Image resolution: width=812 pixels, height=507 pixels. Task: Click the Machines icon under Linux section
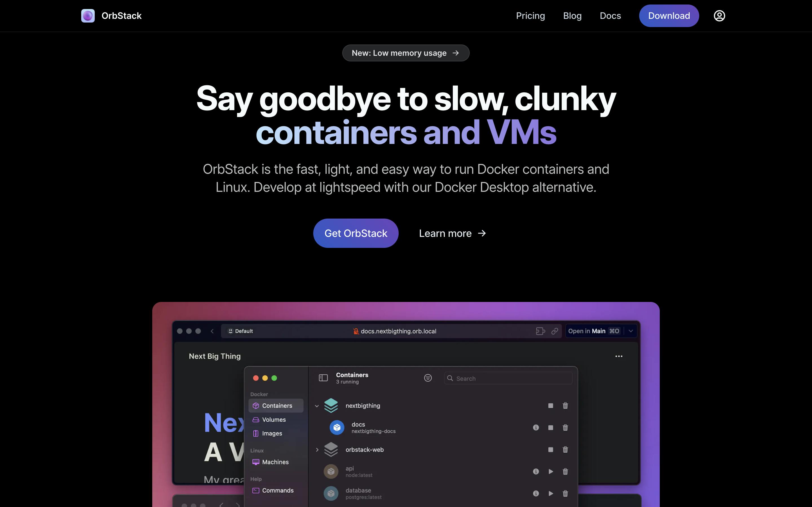[x=255, y=462]
